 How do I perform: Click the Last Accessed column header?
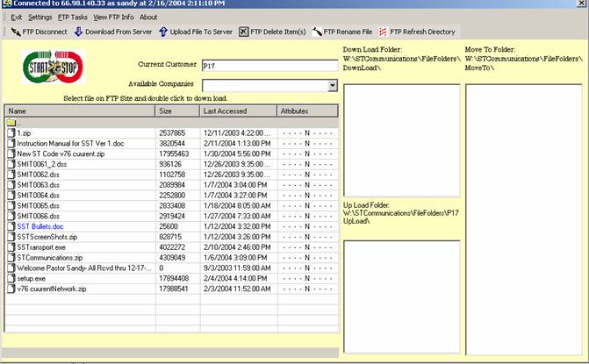coord(237,111)
